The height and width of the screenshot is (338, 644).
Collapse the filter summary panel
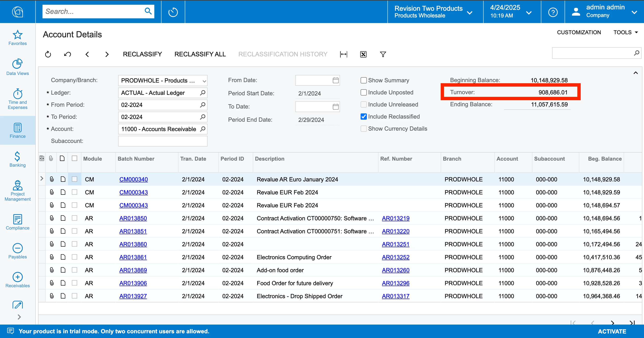[x=635, y=73]
